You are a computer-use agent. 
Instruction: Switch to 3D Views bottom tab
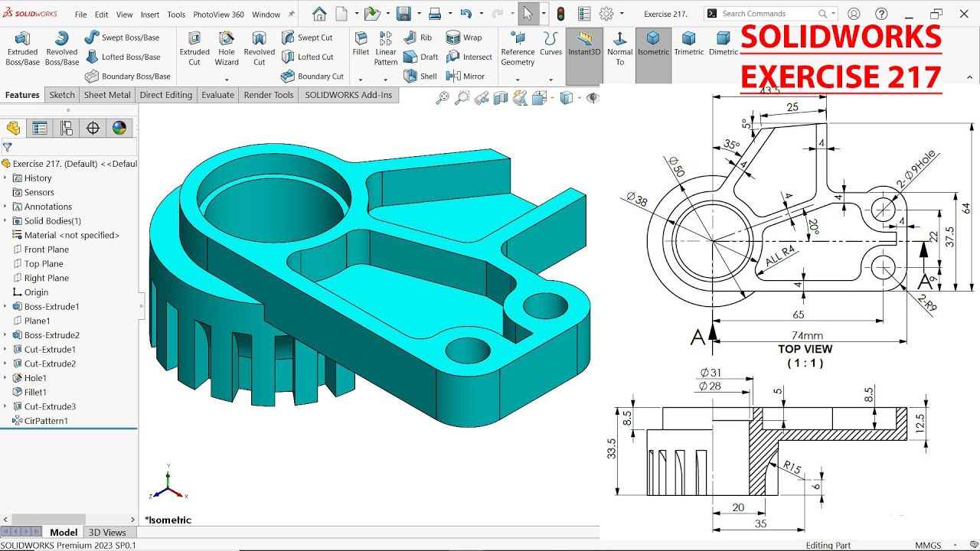click(107, 533)
